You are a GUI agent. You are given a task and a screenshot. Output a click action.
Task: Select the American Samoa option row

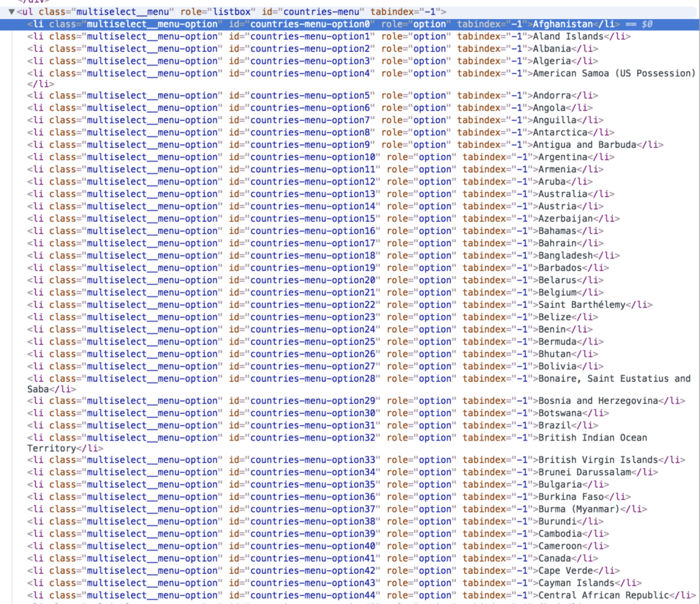tap(613, 73)
